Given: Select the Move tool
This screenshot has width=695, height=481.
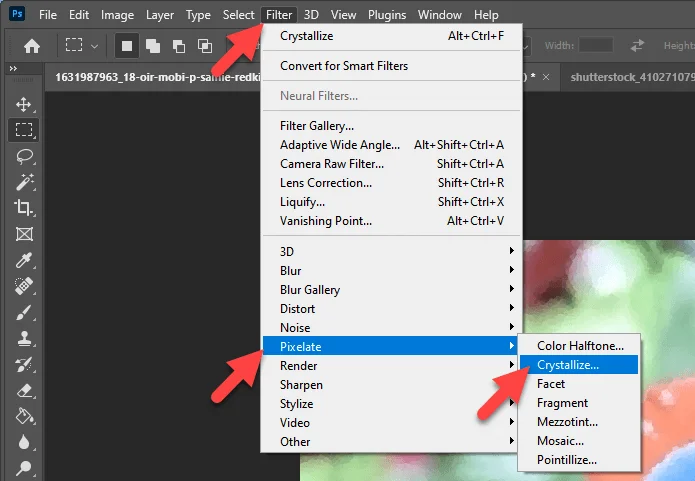Looking at the screenshot, I should 23,105.
